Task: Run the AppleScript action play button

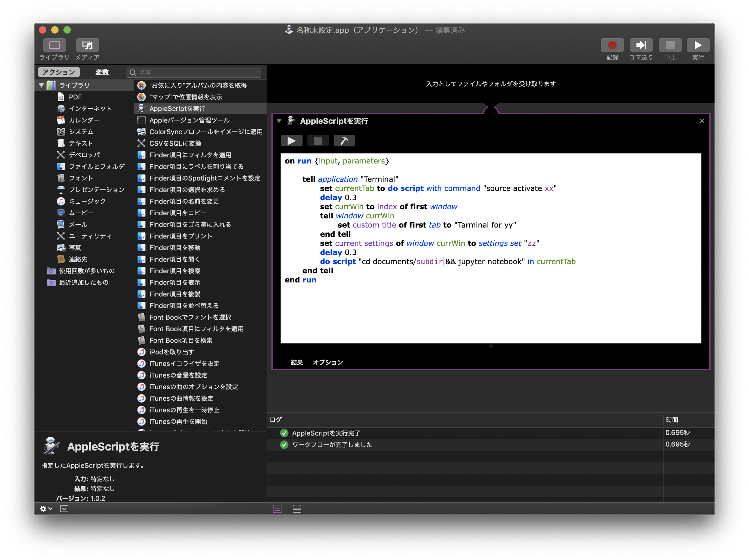Action: 292,141
